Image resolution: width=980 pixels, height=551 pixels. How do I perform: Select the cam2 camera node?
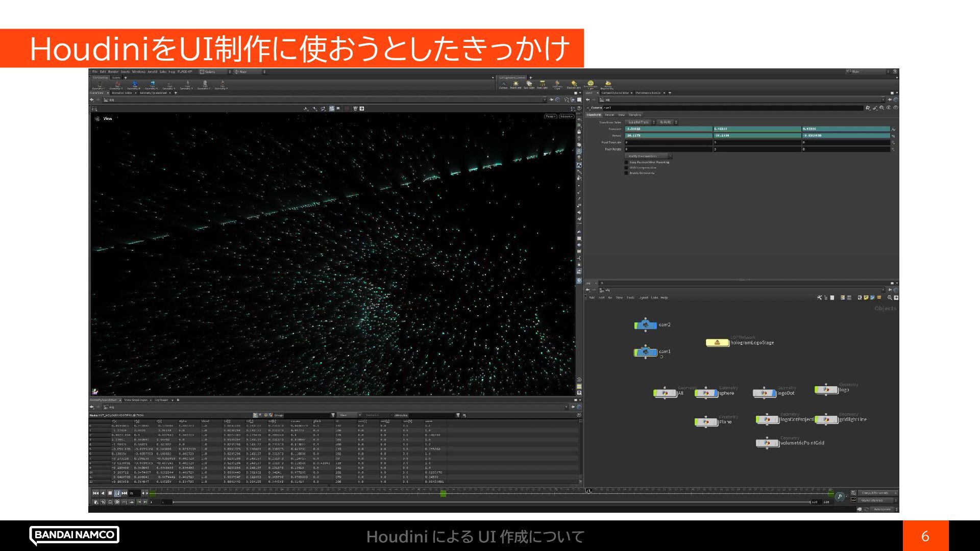646,325
